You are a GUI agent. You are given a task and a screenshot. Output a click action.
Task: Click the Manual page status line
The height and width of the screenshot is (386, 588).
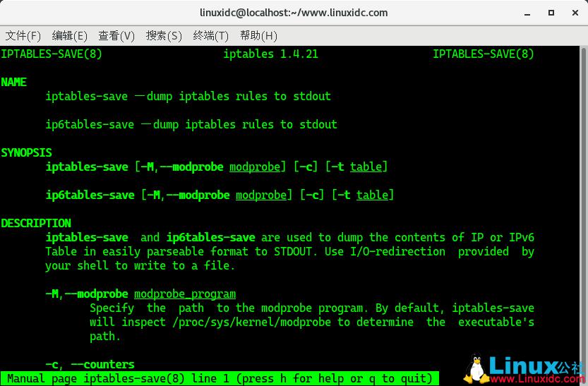220,378
